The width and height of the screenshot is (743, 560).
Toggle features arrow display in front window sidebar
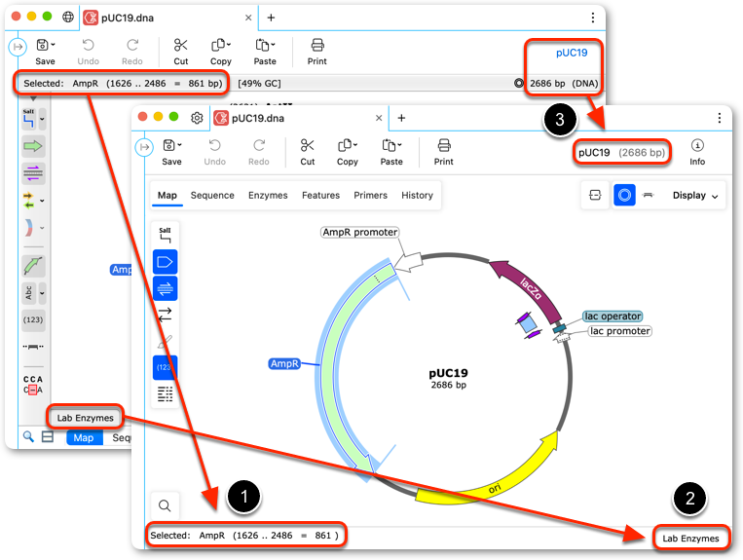pyautogui.click(x=165, y=262)
